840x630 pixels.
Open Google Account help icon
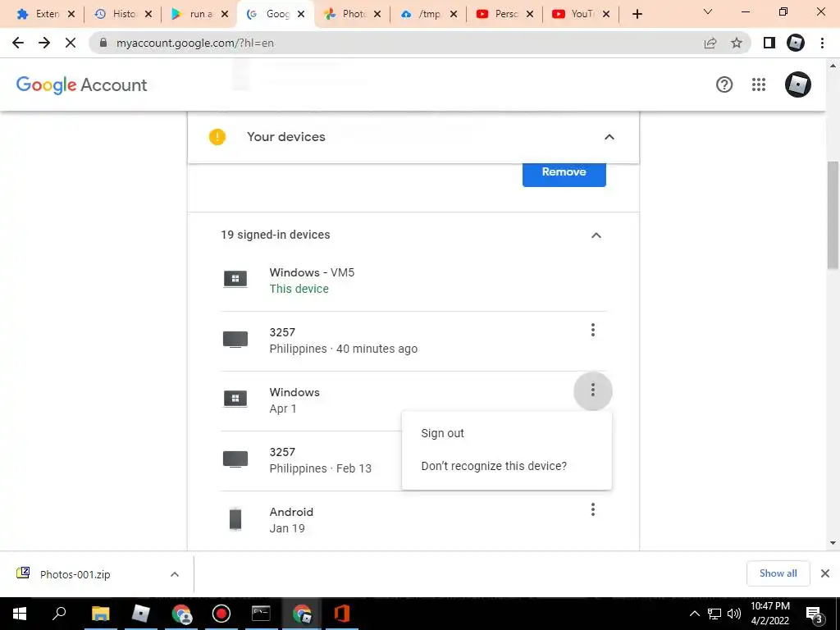[x=724, y=84]
